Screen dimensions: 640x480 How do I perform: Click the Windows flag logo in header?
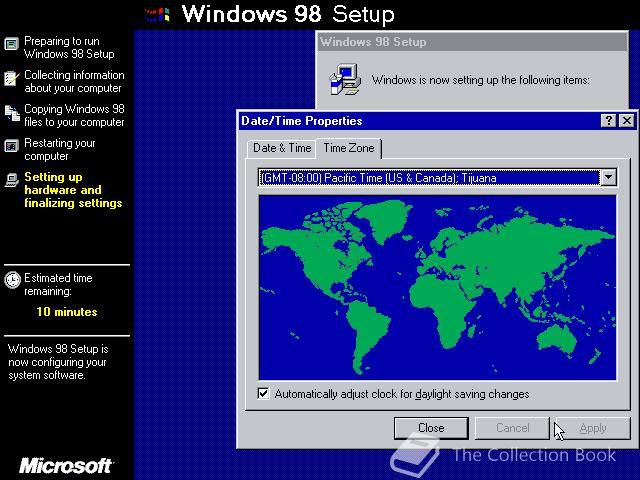157,15
